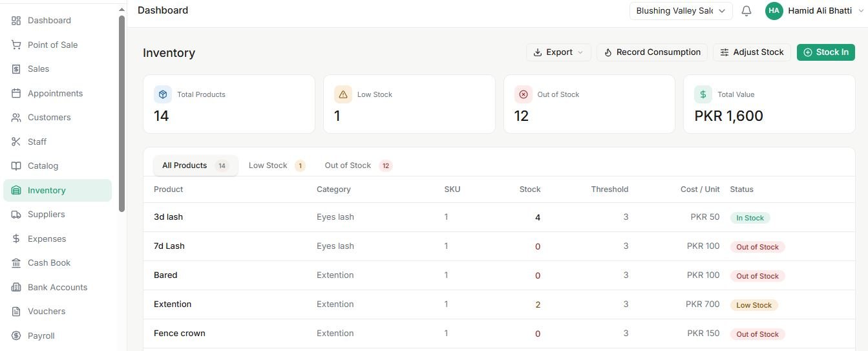Click the HA user avatar
The image size is (868, 351).
point(774,11)
